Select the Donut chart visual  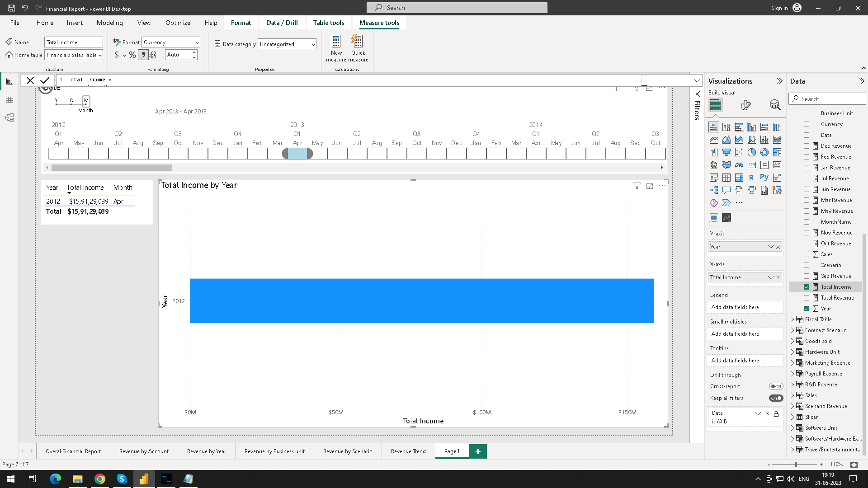[x=764, y=152]
